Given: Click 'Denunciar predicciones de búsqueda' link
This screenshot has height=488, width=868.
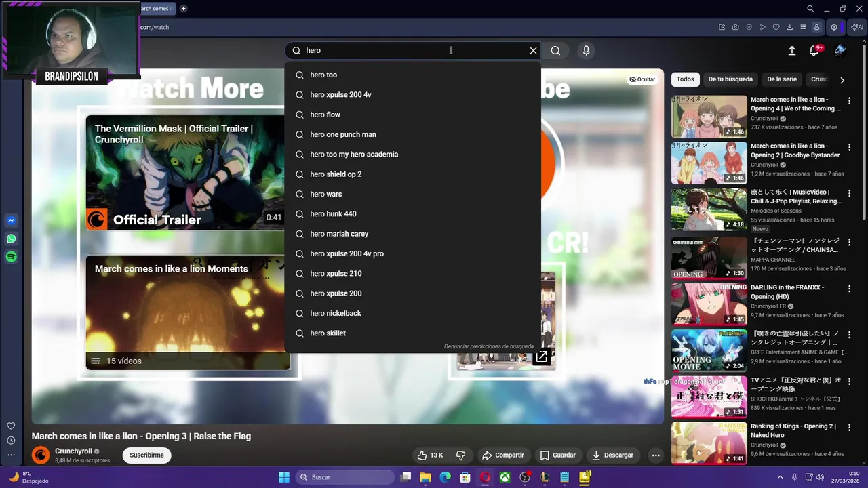Looking at the screenshot, I should (x=489, y=346).
